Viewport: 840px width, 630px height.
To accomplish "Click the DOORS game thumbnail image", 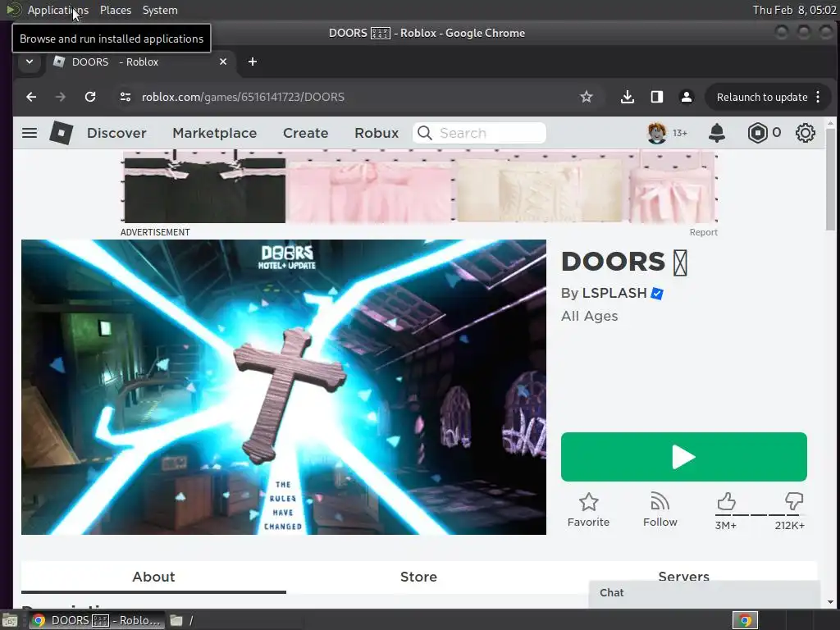I will [283, 387].
